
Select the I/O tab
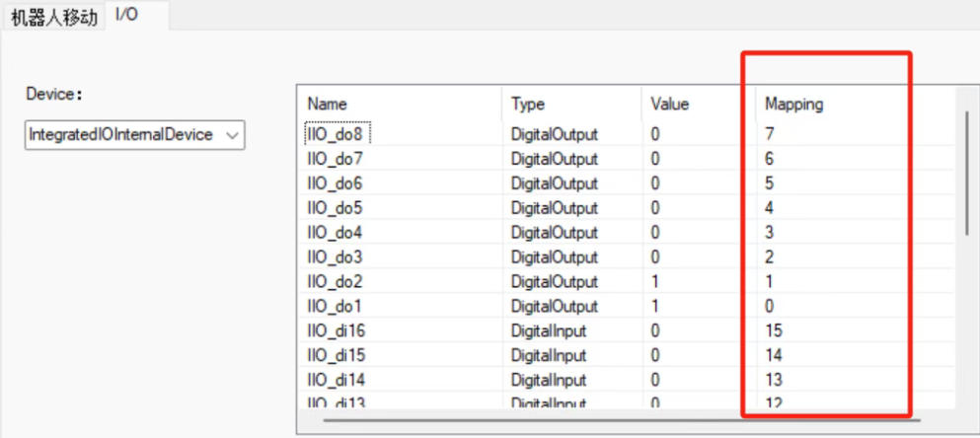pos(125,16)
